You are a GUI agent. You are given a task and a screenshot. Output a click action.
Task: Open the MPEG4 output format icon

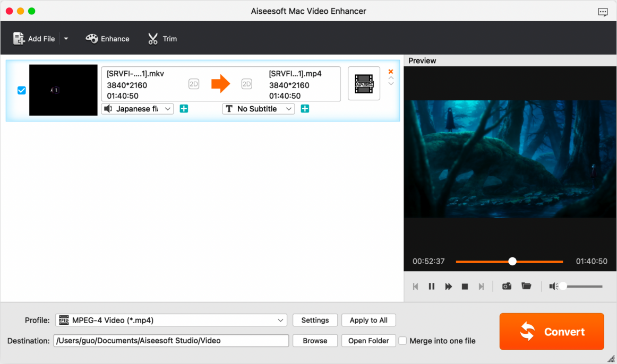[x=364, y=83]
